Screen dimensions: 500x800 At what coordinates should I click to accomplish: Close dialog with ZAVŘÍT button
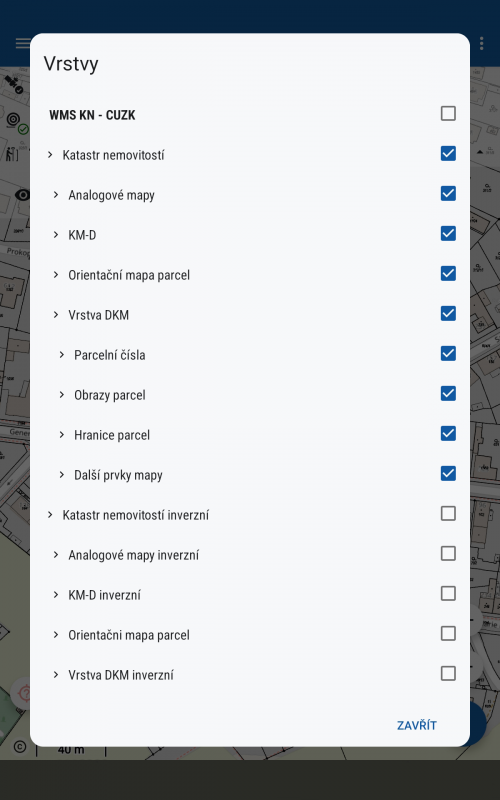(416, 726)
